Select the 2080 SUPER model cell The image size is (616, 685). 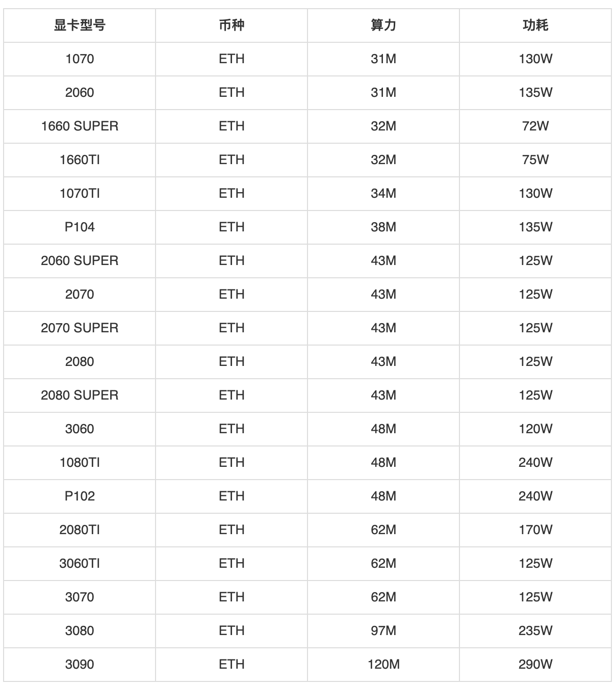click(80, 395)
